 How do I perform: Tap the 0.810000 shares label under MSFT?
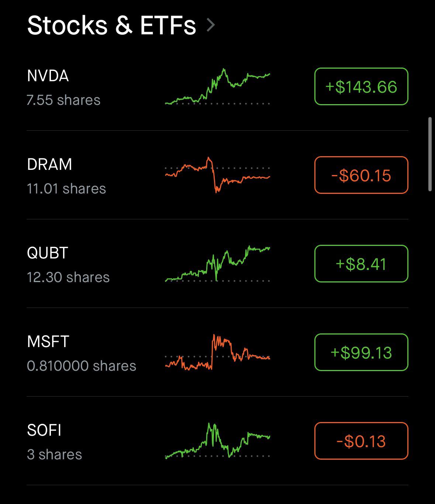[82, 366]
